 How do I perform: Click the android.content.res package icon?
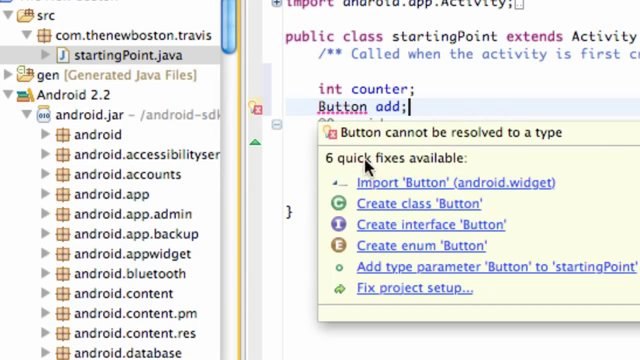point(63,333)
